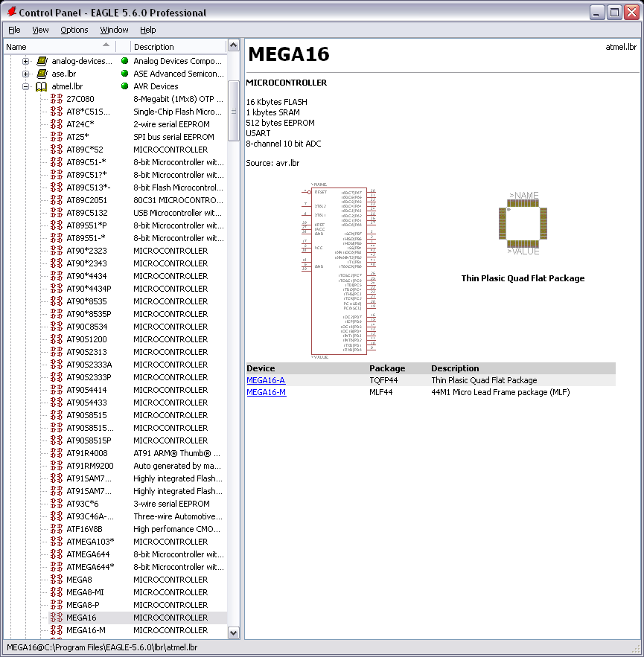Expand the ase.lbr library node
This screenshot has width=644, height=657.
click(25, 74)
